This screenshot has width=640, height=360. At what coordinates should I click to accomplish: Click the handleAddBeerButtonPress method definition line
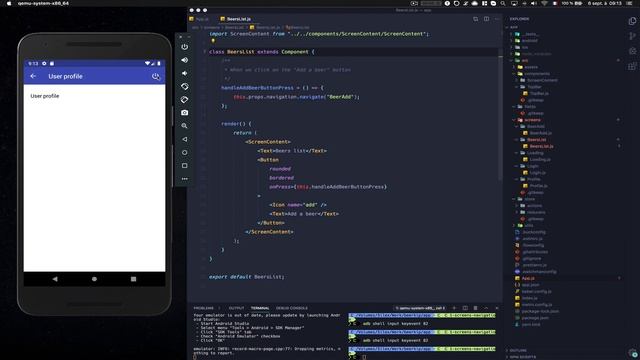pyautogui.click(x=272, y=88)
